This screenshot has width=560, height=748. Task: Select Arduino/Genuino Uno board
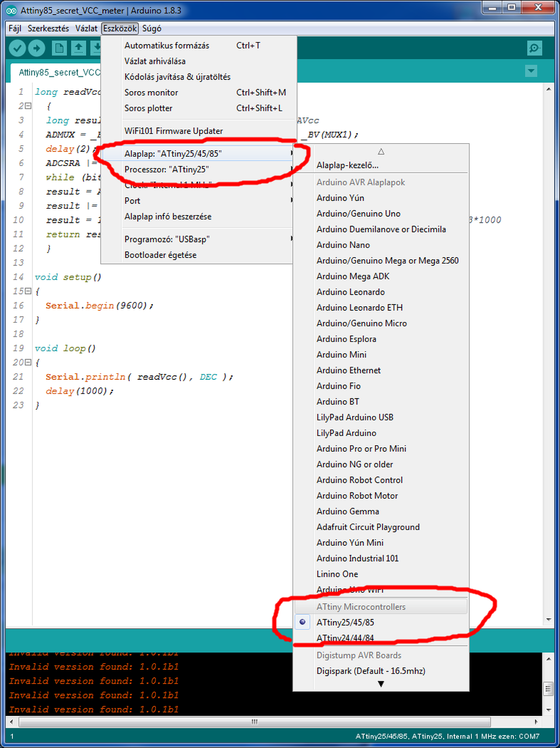(x=381, y=214)
